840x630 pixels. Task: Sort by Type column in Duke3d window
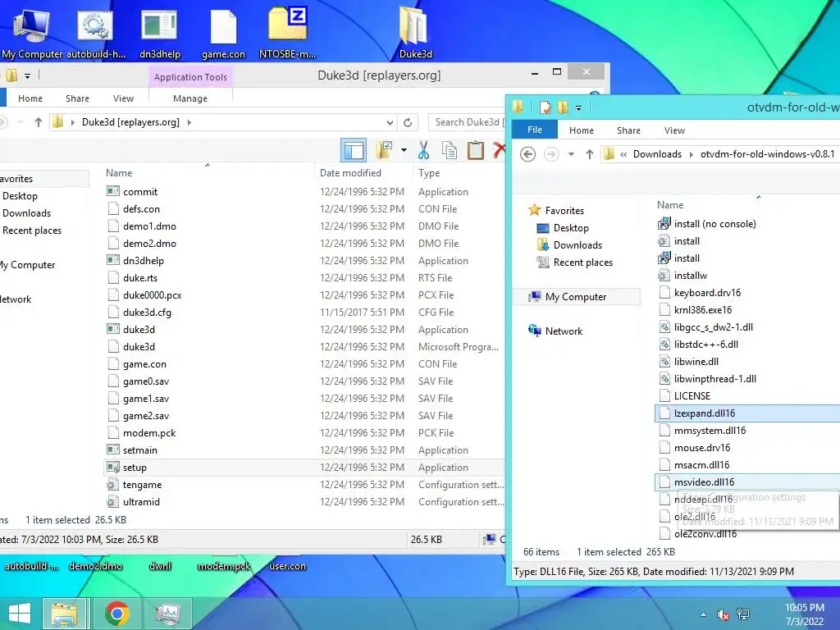pyautogui.click(x=429, y=173)
